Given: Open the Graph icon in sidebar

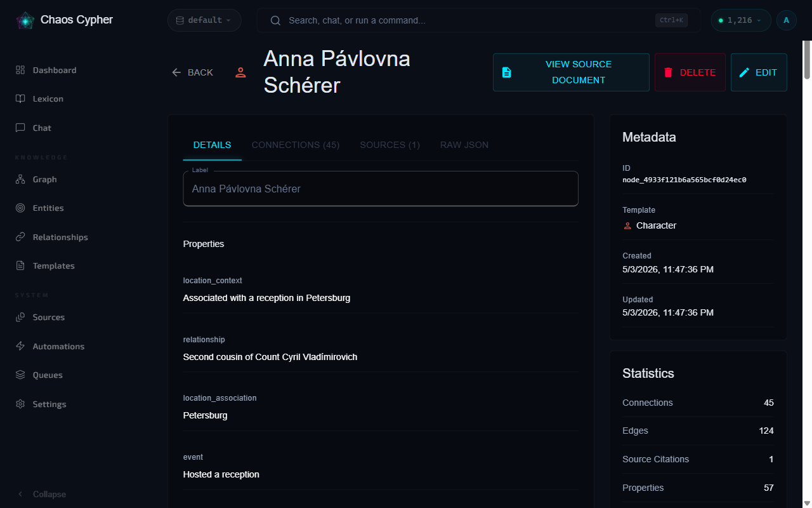Looking at the screenshot, I should point(20,180).
